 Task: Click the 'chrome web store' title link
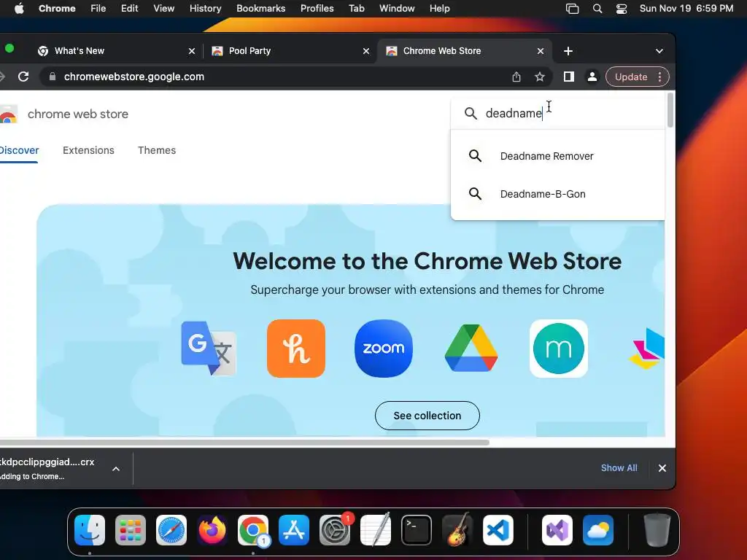[77, 114]
